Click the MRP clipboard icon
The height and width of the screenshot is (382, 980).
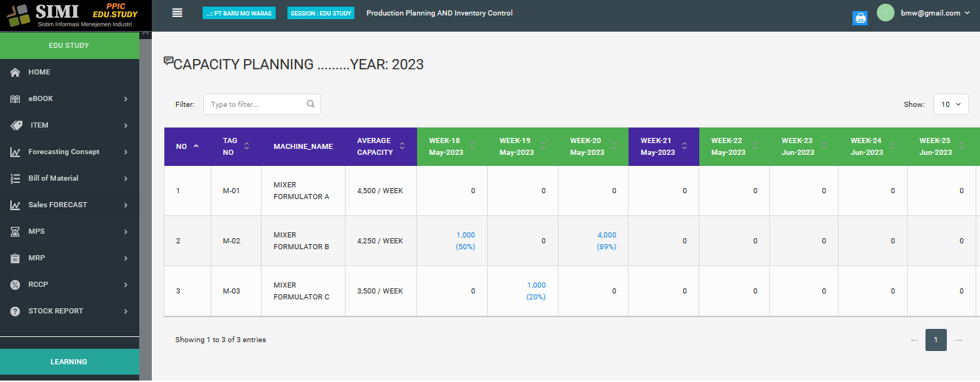coord(15,258)
